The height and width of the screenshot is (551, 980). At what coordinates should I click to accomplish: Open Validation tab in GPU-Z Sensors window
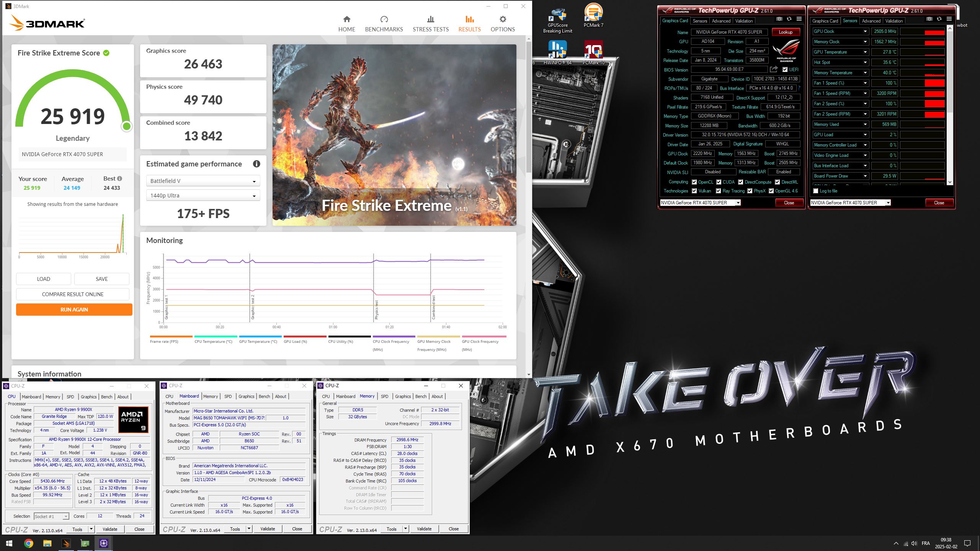894,21
